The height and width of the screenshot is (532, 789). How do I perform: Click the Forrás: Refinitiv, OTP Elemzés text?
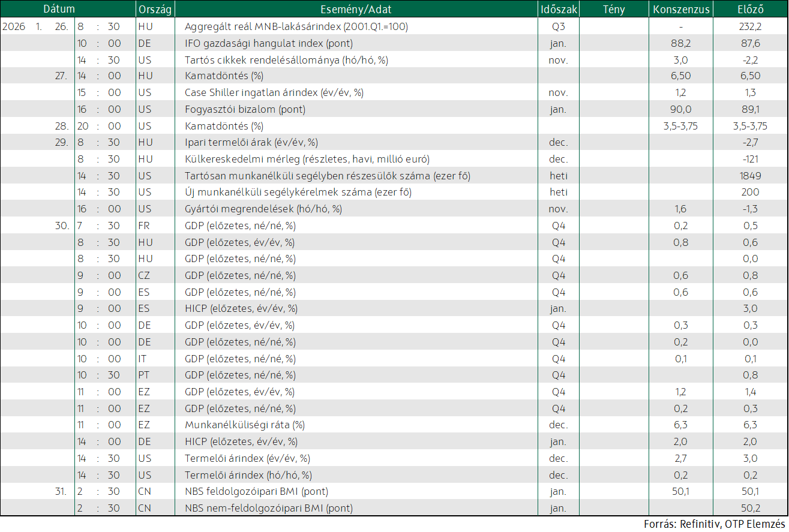[x=715, y=524]
